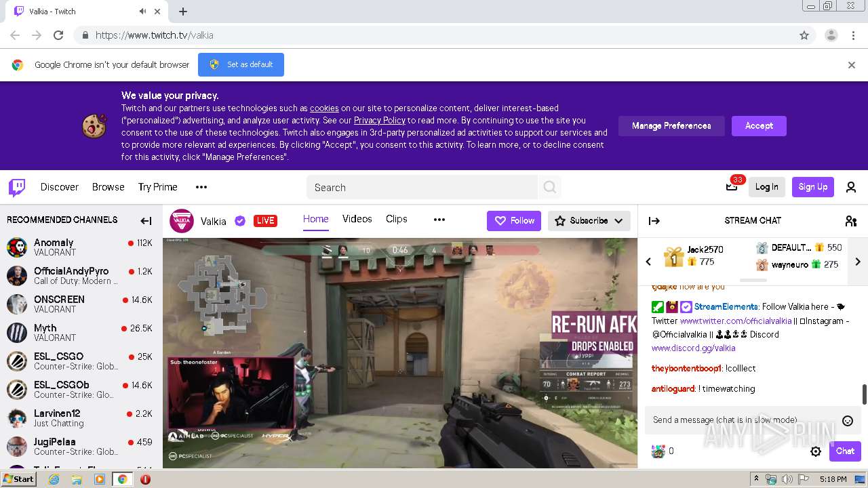Click the chat scrollbar thumb

click(864, 394)
